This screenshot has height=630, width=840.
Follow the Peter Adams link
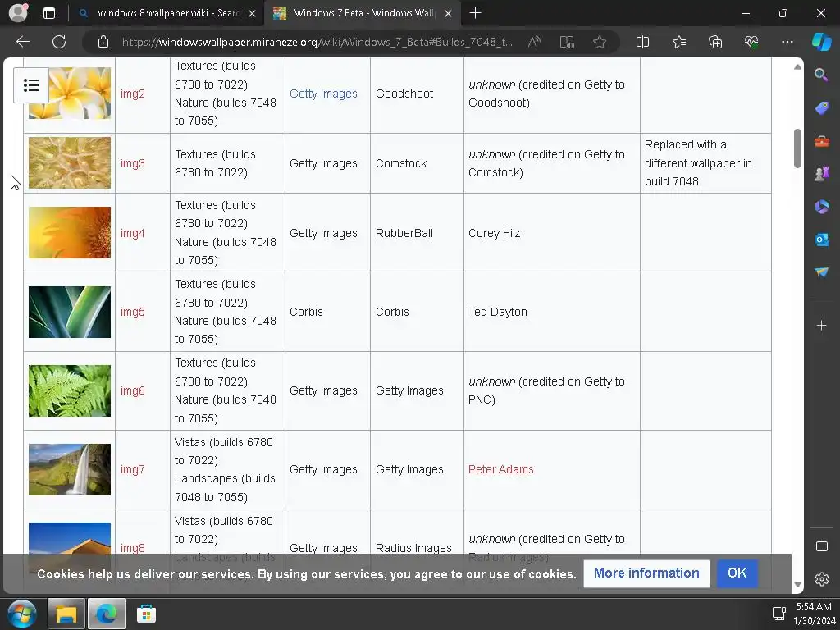[501, 469]
